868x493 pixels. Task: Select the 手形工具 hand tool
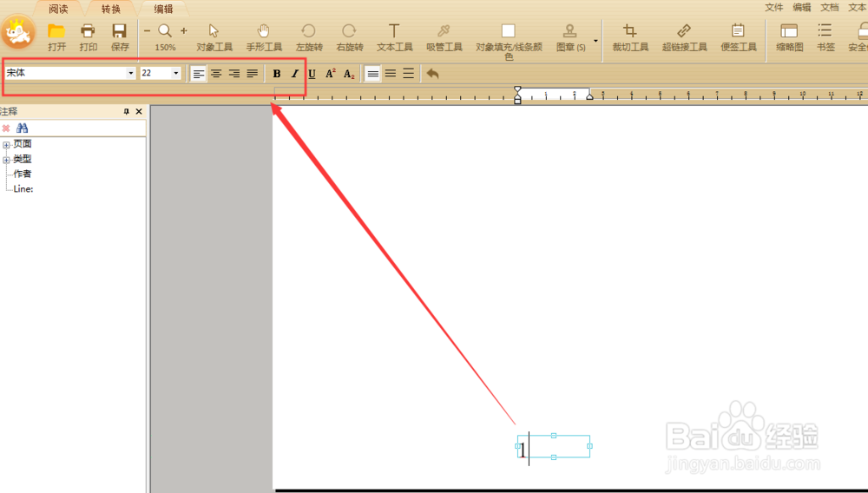pyautogui.click(x=264, y=37)
